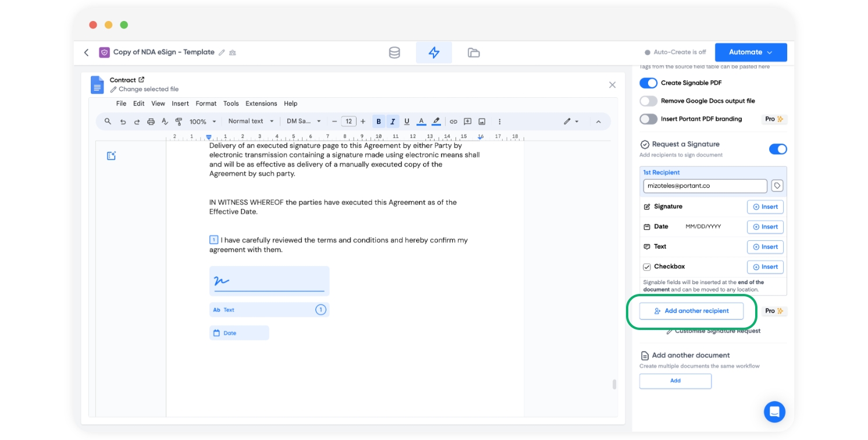This screenshot has height=440, width=868.
Task: Toggle italic formatting in toolbar
Action: [x=393, y=122]
